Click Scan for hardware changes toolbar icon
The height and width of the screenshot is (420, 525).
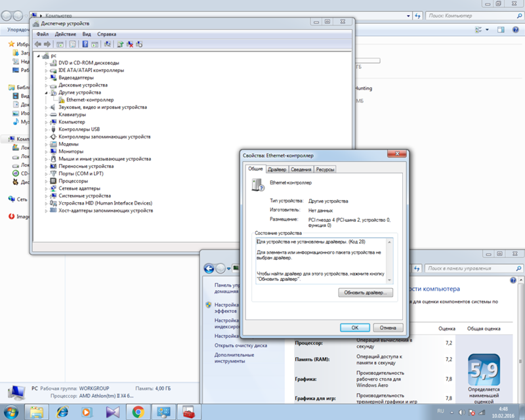pyautogui.click(x=108, y=44)
